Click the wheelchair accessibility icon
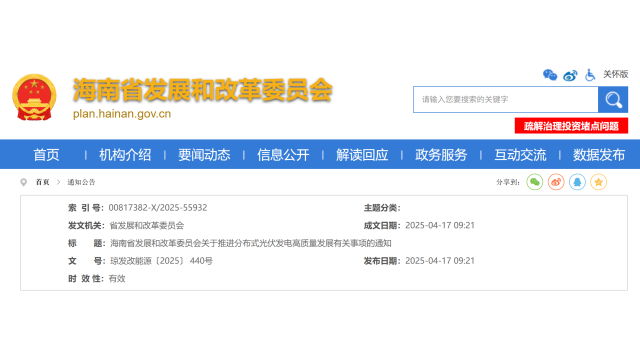The width and height of the screenshot is (640, 360). [590, 75]
